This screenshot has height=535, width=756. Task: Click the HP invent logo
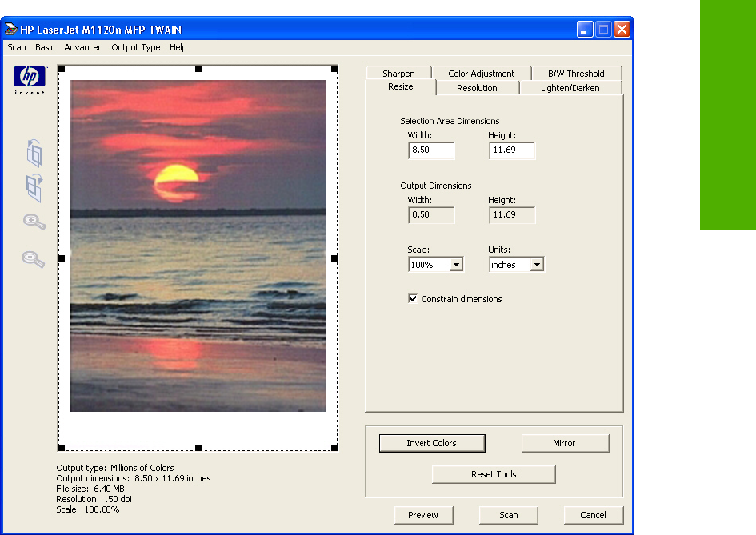[27, 80]
